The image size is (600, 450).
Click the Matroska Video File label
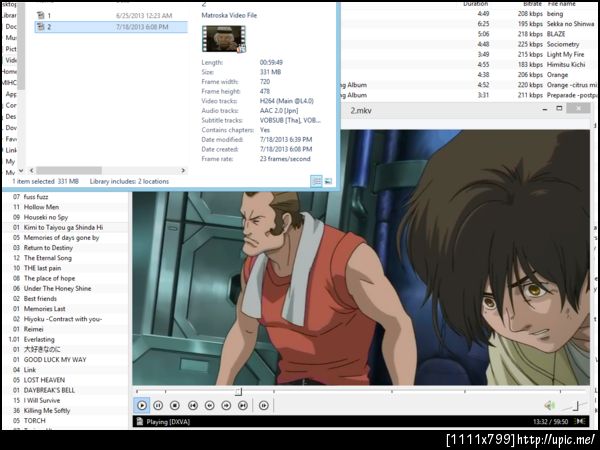point(229,15)
